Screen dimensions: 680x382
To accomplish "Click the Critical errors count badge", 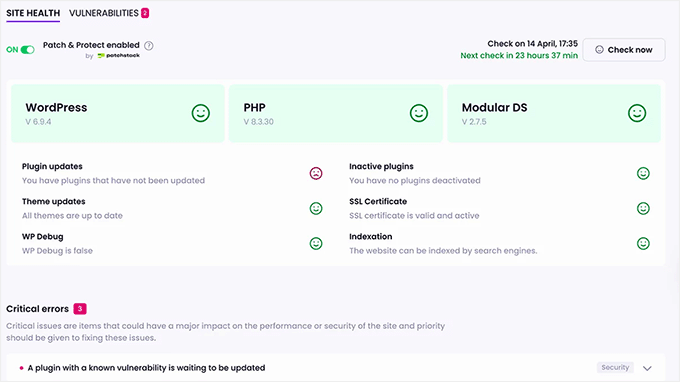I will 80,309.
